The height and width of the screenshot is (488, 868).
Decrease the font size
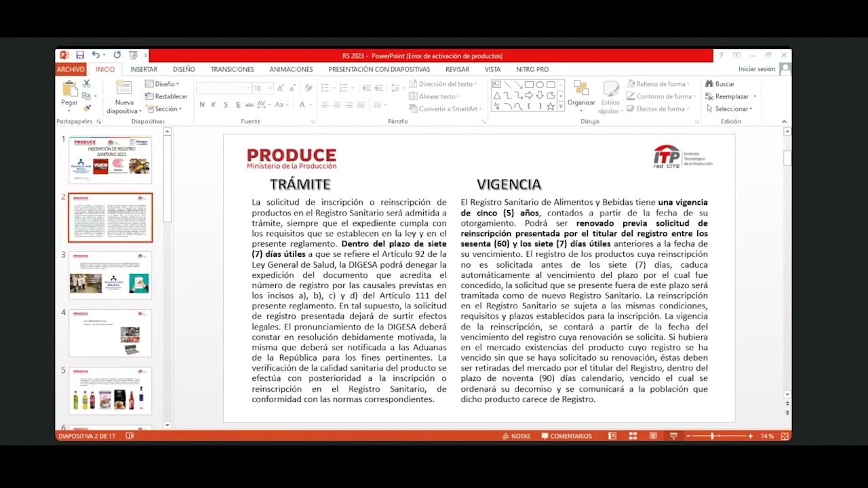[x=292, y=88]
